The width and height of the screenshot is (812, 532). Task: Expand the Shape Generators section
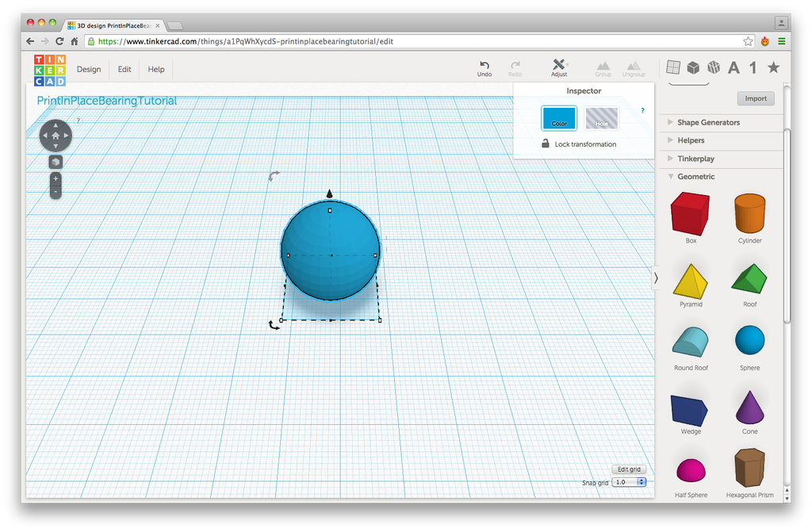point(708,123)
